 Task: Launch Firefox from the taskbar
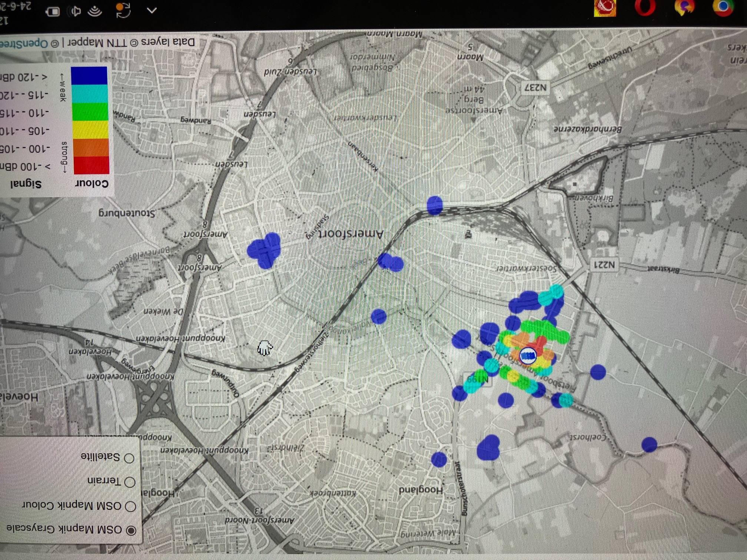(x=684, y=7)
